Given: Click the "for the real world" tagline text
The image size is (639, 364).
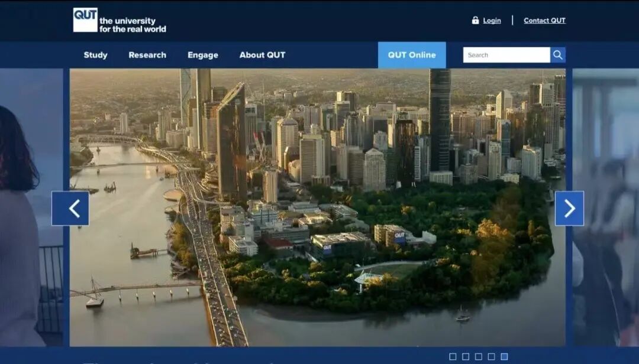Looking at the screenshot, I should (x=133, y=29).
